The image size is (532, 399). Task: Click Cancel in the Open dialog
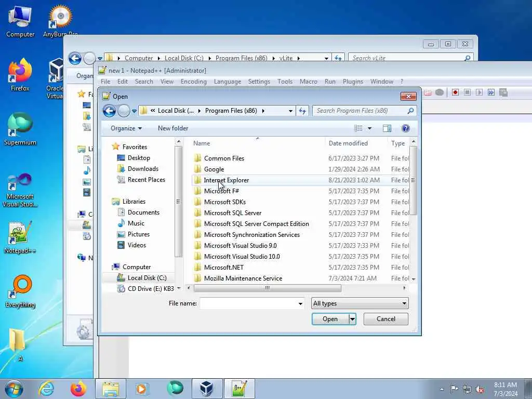point(386,319)
